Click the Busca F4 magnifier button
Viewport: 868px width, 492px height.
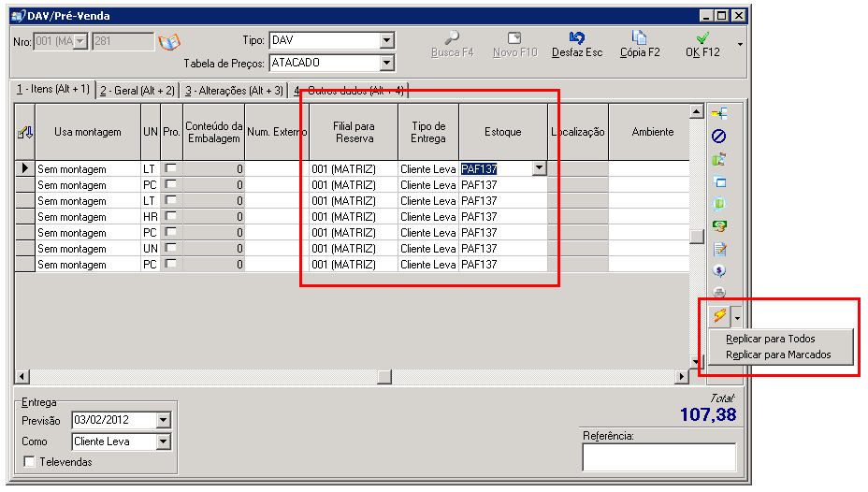453,44
